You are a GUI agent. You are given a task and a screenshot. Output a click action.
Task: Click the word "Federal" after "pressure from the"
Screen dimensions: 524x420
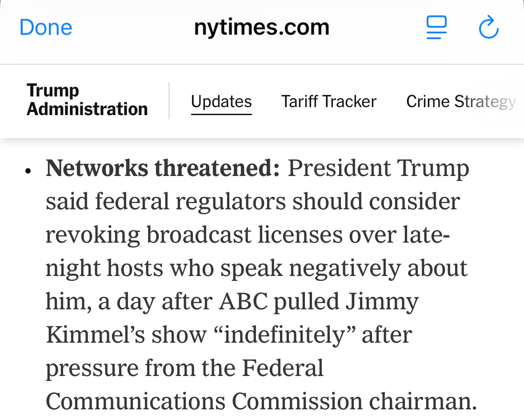point(283,368)
